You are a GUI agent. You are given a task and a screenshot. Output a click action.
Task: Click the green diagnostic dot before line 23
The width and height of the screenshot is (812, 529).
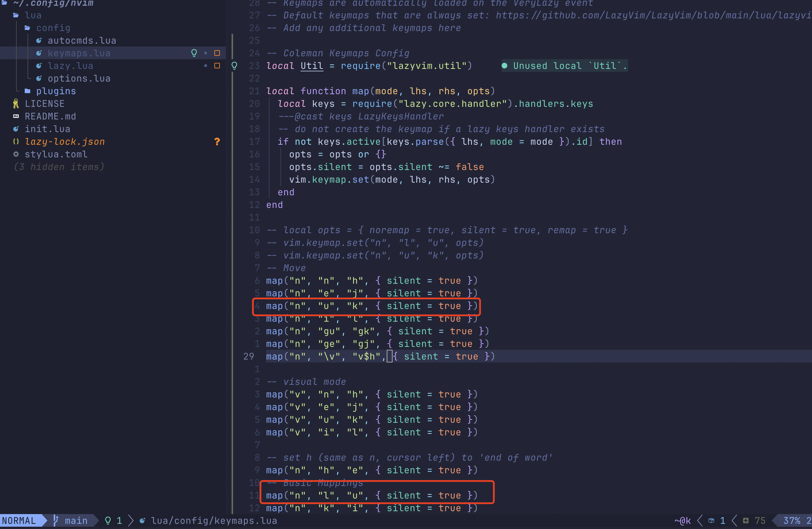[x=505, y=65]
